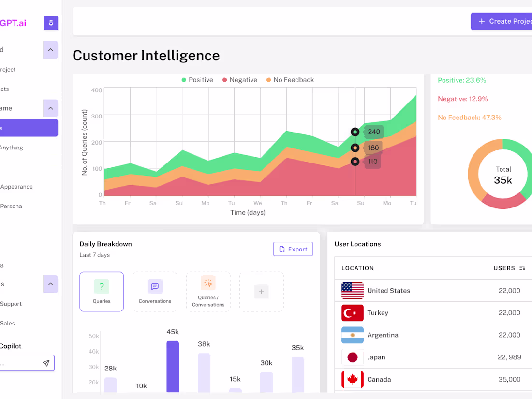Click the plus icon to add a metric card

click(x=261, y=292)
